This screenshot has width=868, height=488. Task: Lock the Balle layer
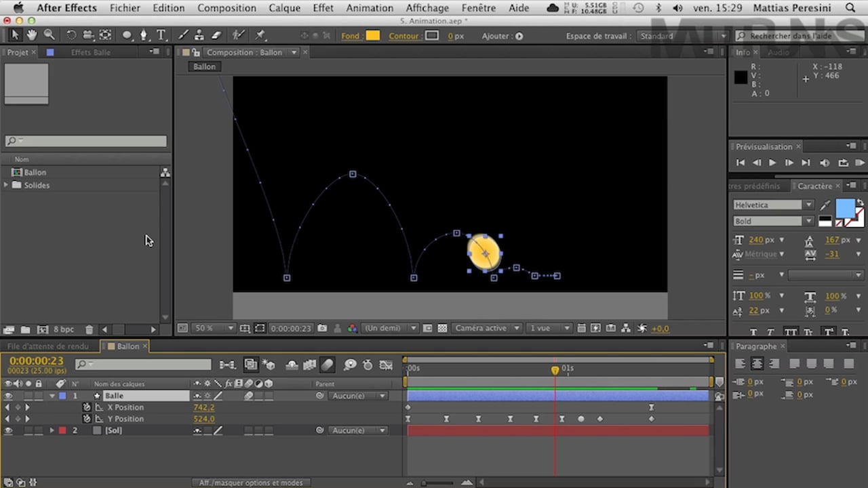click(38, 395)
